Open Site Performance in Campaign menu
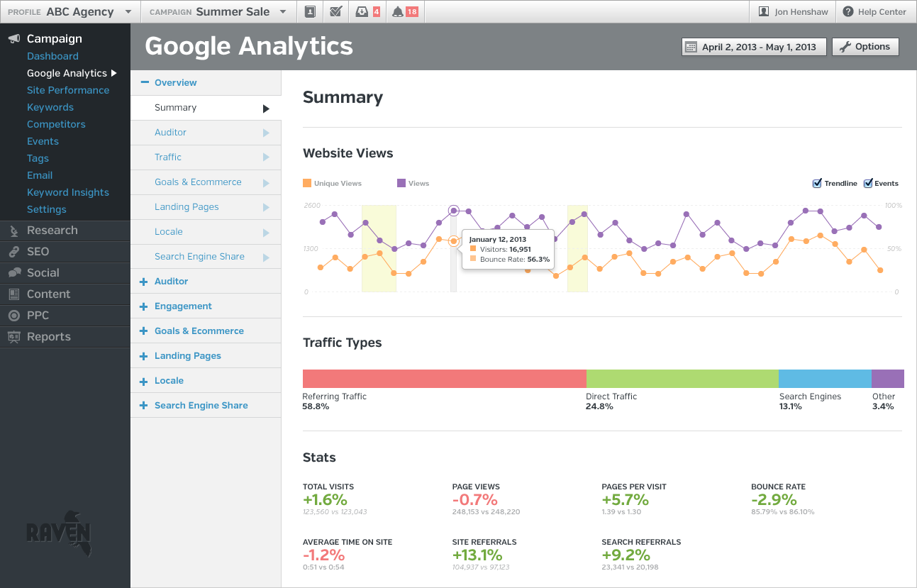The width and height of the screenshot is (917, 588). pos(68,90)
